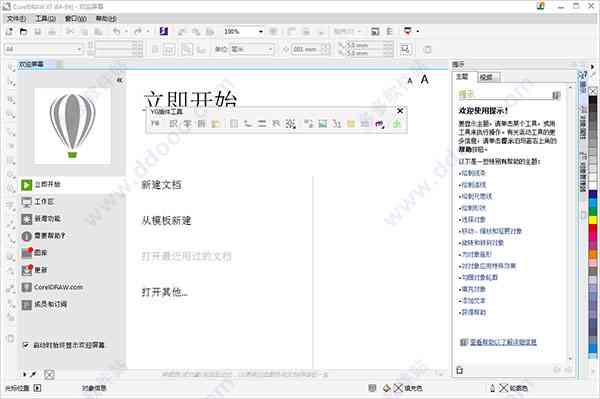Open the 更新 (Updates) sidebar item
This screenshot has height=399, width=600.
click(72, 270)
